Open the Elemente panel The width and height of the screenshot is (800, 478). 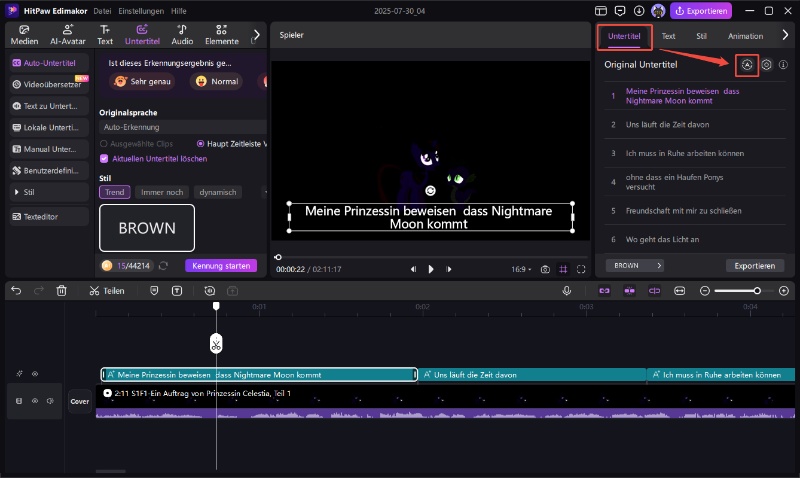click(221, 35)
